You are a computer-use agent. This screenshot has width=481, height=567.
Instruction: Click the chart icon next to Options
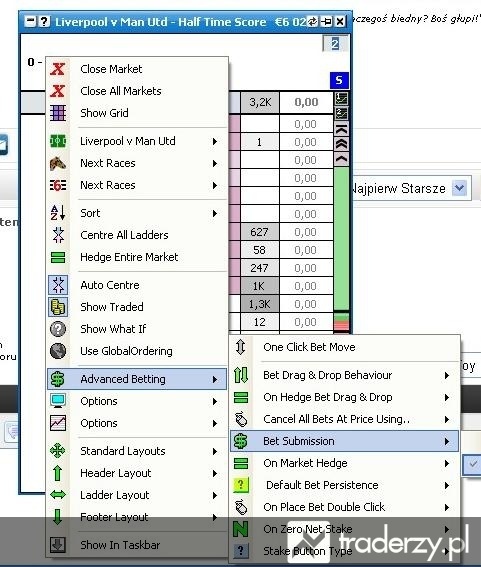[58, 423]
